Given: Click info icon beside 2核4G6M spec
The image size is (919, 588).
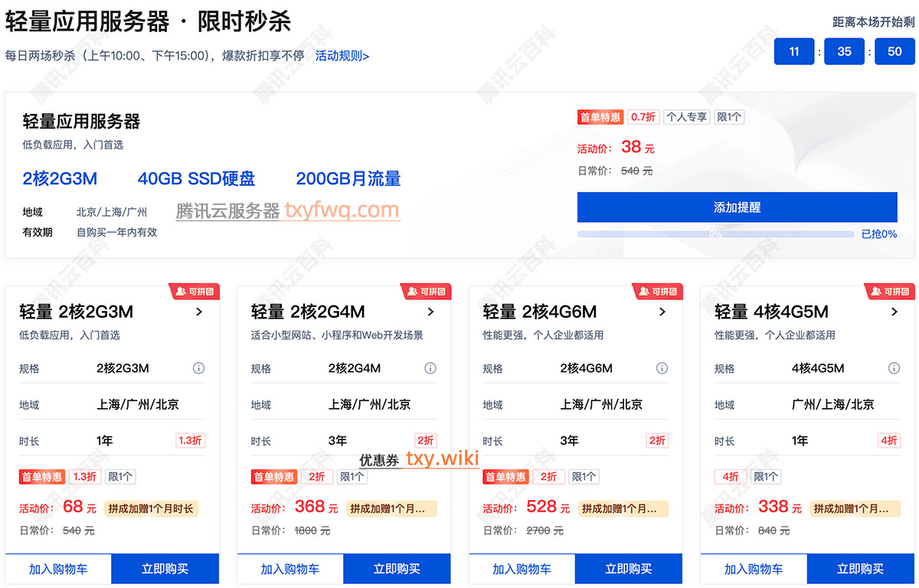Looking at the screenshot, I should pyautogui.click(x=662, y=368).
